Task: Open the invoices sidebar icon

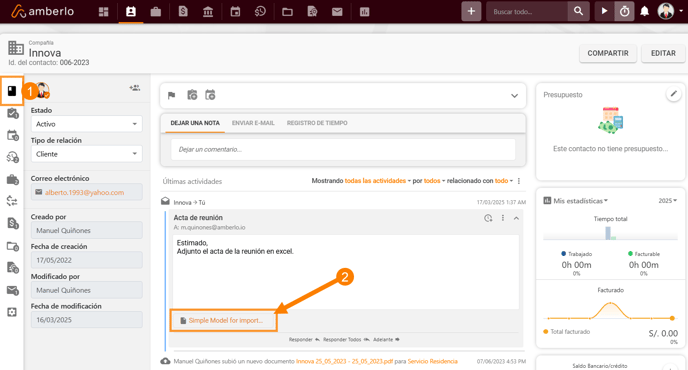Action: pos(12,223)
